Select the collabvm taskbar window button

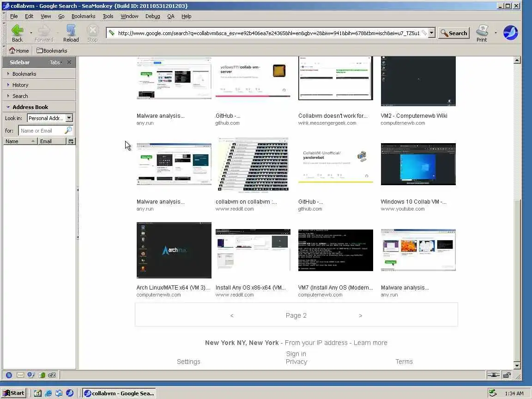tap(119, 393)
